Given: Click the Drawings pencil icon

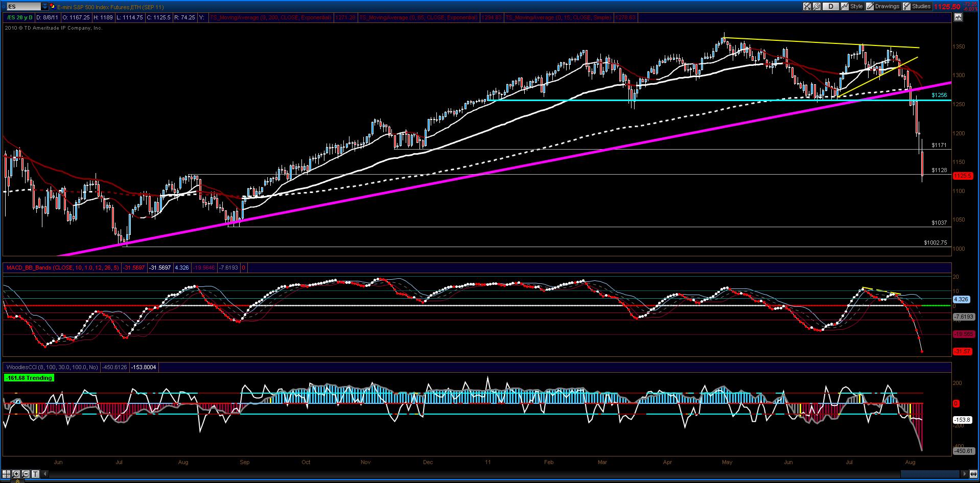Looking at the screenshot, I should pyautogui.click(x=870, y=7).
